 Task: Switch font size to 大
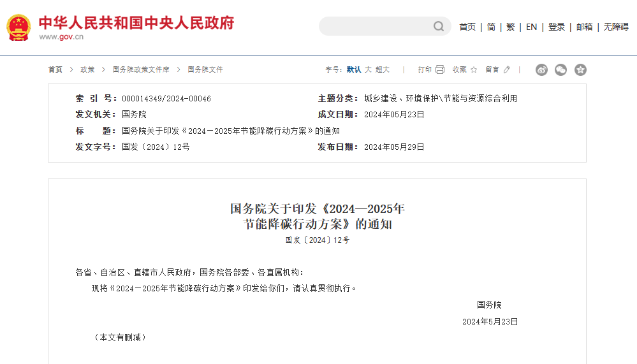coord(368,69)
